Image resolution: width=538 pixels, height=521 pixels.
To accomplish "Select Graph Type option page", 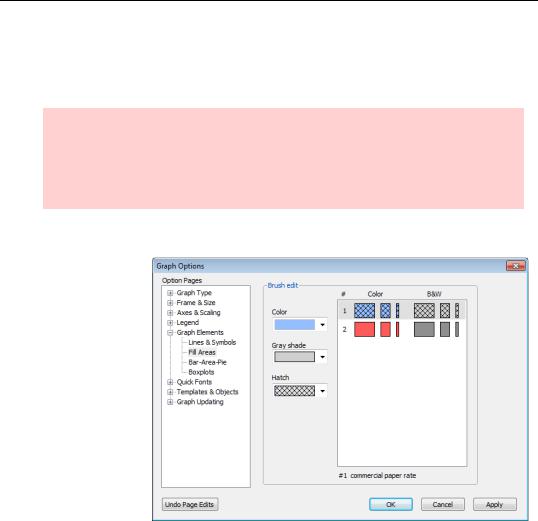I will (194, 293).
